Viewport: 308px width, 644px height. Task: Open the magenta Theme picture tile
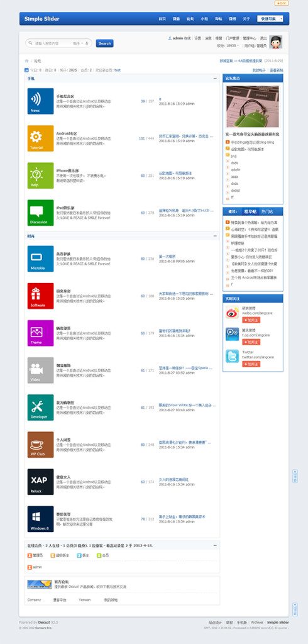[40, 333]
